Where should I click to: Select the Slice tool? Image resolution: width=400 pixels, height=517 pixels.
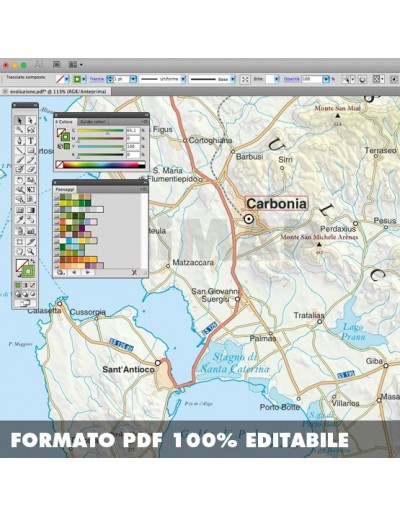[31, 241]
